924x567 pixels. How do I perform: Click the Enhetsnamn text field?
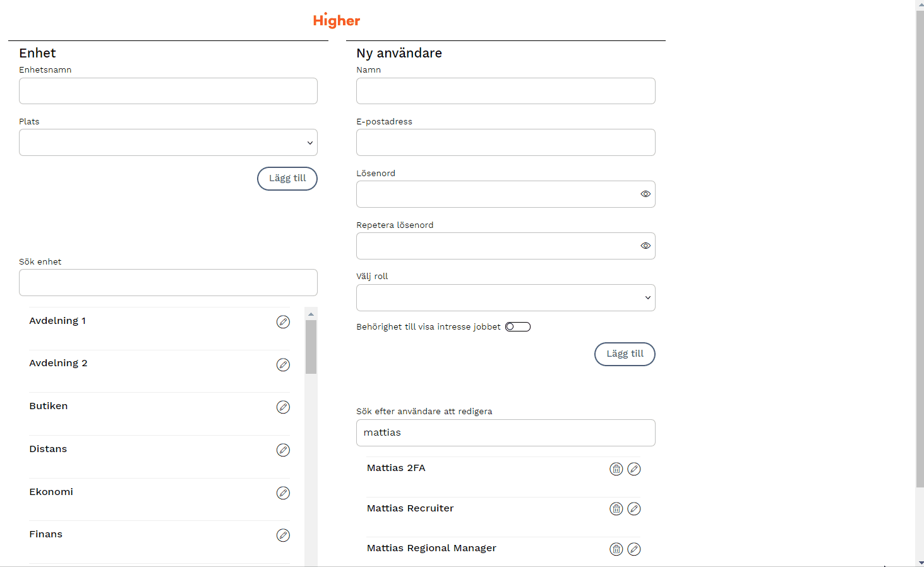pyautogui.click(x=168, y=91)
